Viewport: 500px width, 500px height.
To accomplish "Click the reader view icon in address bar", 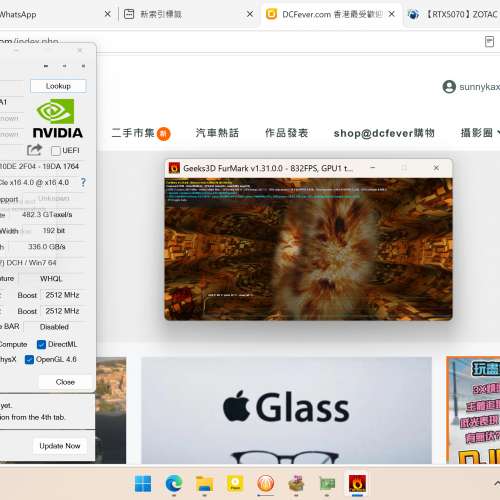I will tap(489, 41).
